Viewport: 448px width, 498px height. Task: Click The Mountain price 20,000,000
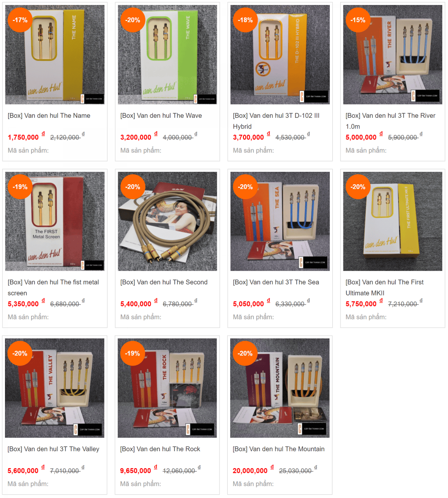pos(250,471)
